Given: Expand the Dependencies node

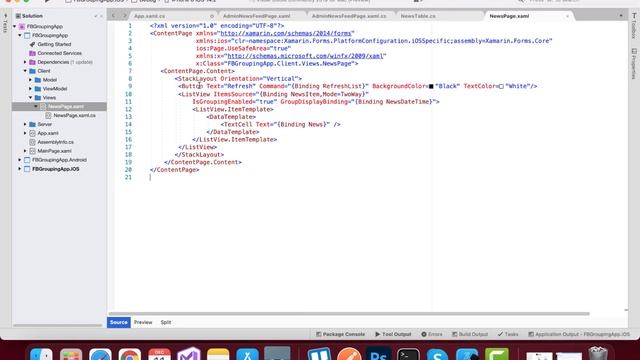Looking at the screenshot, I should point(25,62).
